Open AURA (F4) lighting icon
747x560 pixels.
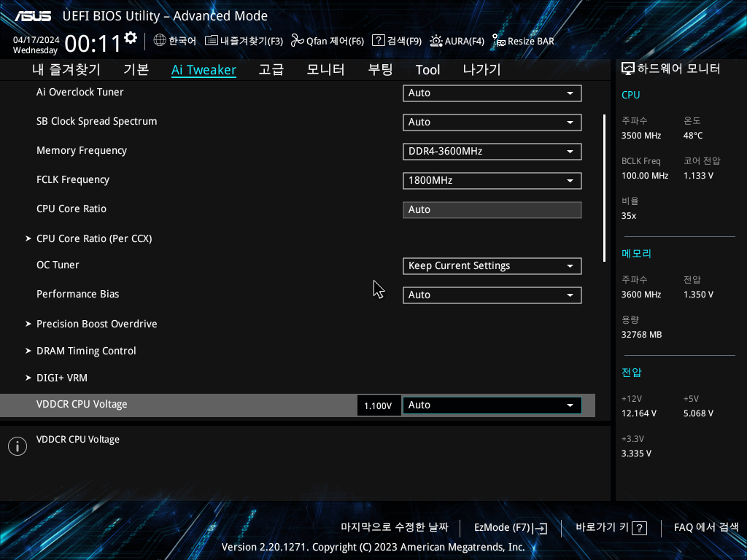pos(436,41)
